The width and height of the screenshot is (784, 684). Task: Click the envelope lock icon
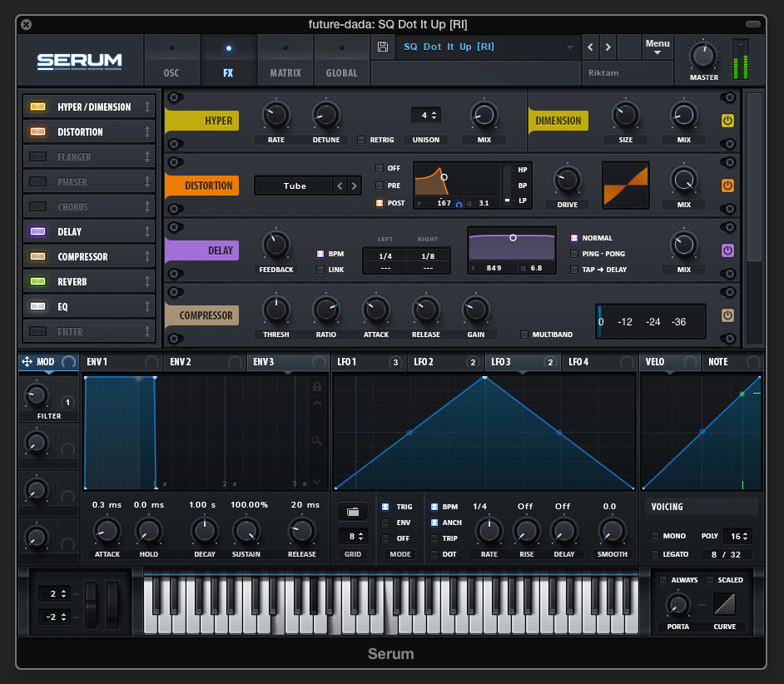click(317, 386)
